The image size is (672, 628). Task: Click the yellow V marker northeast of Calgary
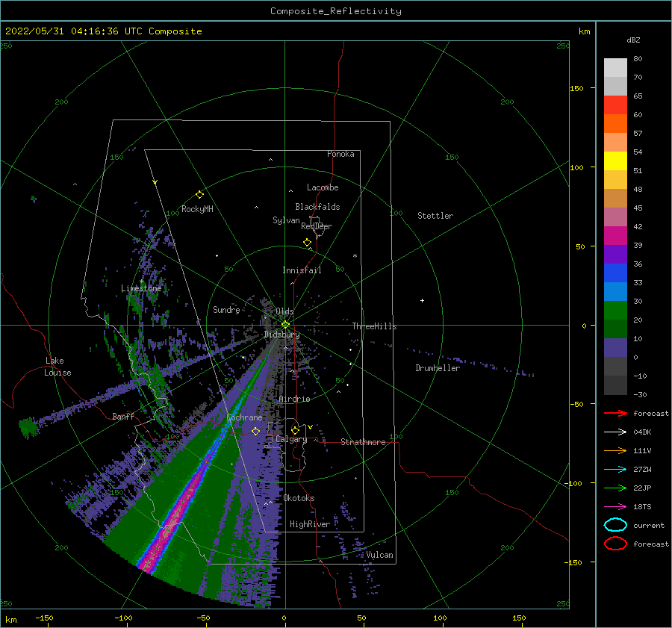click(310, 427)
